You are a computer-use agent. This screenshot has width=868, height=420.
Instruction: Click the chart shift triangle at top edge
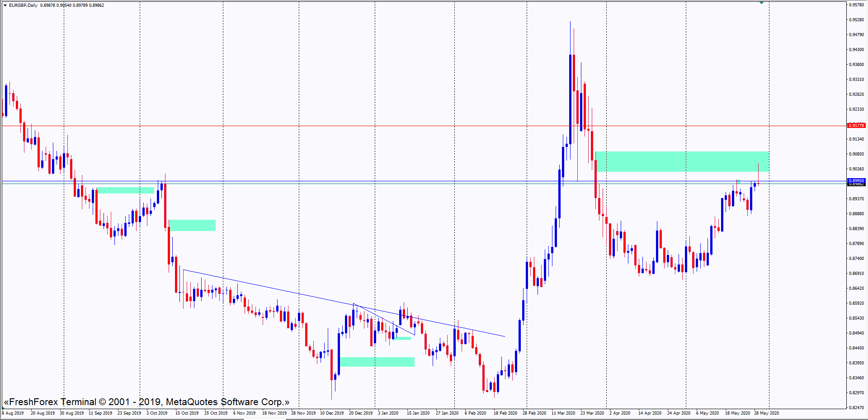(761, 3)
